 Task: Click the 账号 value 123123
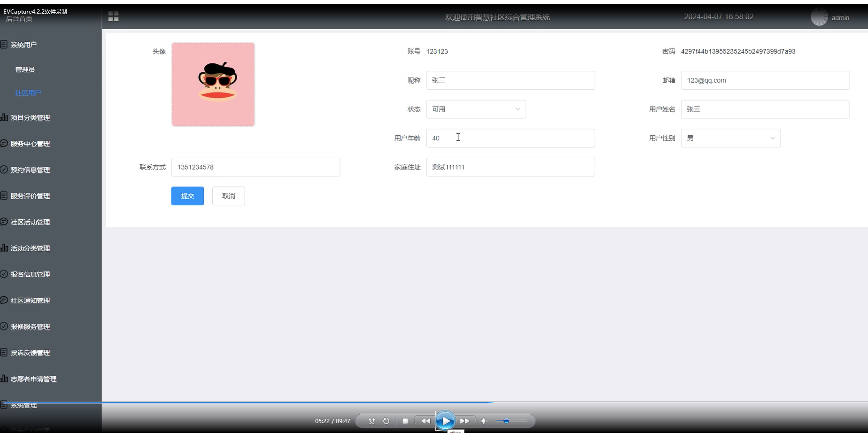point(437,52)
